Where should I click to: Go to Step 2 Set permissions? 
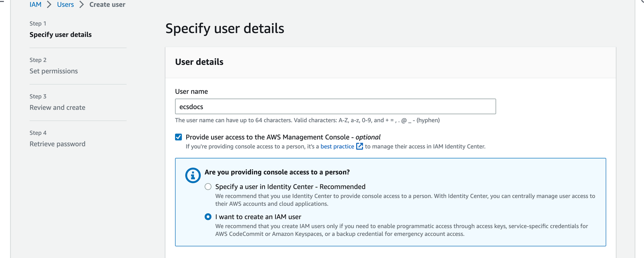click(54, 71)
